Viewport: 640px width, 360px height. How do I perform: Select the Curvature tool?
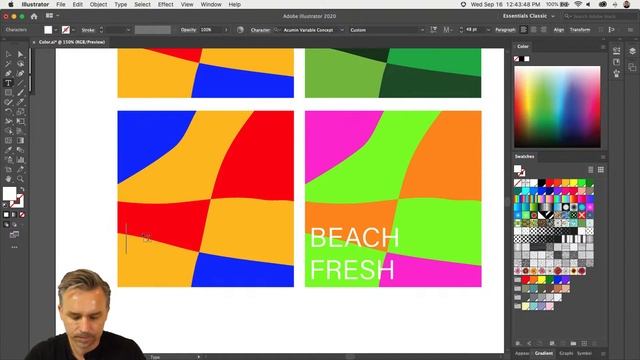point(20,73)
